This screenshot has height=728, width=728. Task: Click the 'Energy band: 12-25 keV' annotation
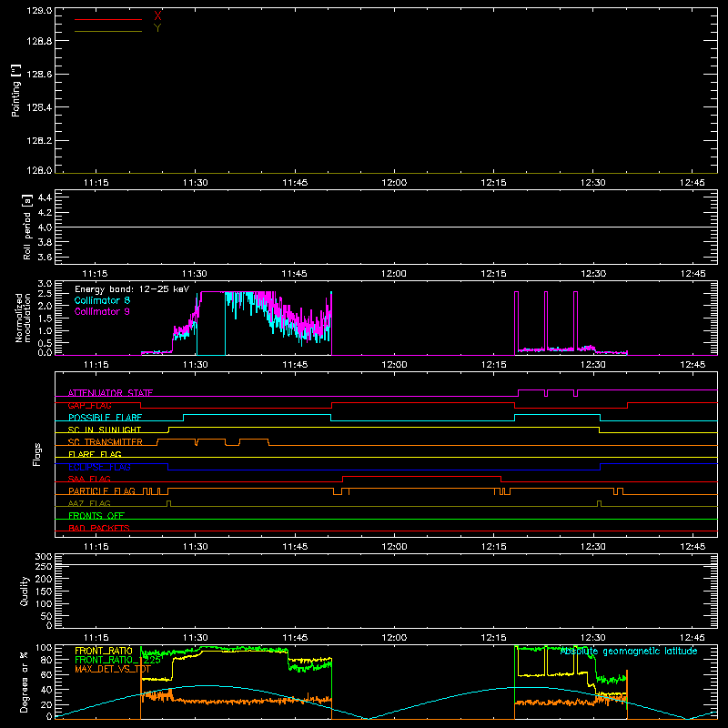click(132, 289)
